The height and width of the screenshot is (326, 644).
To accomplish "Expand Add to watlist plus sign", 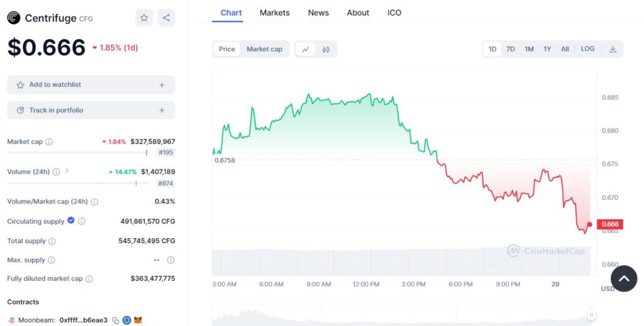I will (162, 85).
